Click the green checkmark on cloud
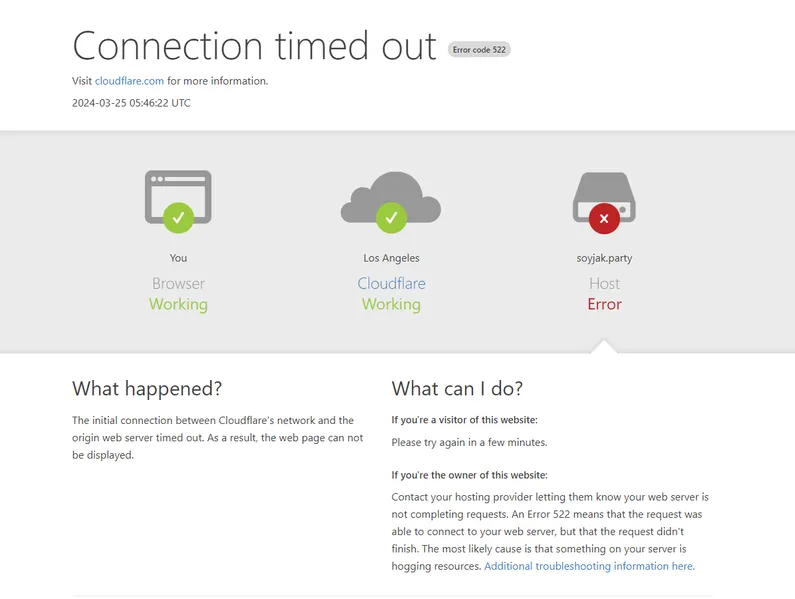 [x=391, y=217]
